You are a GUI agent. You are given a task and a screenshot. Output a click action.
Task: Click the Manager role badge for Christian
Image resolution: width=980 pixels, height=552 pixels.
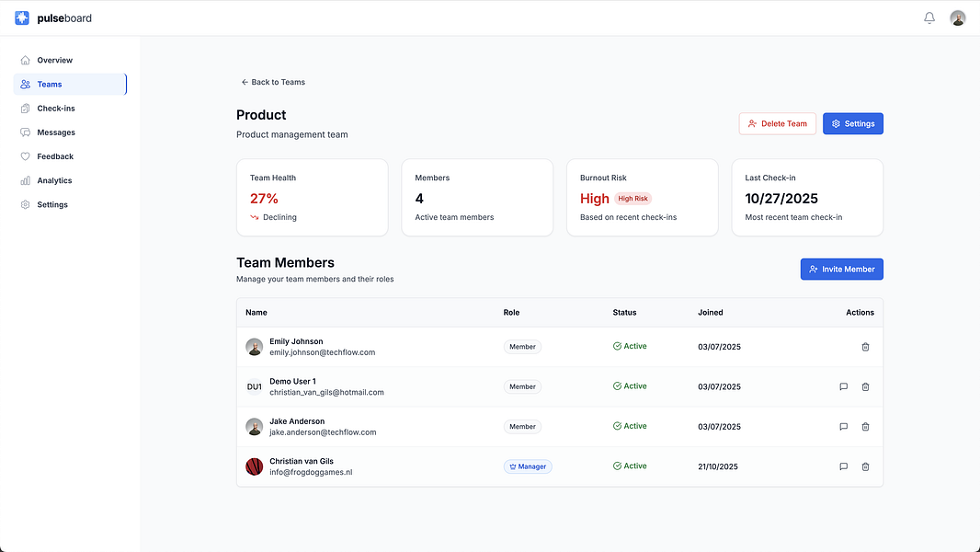[x=528, y=466]
